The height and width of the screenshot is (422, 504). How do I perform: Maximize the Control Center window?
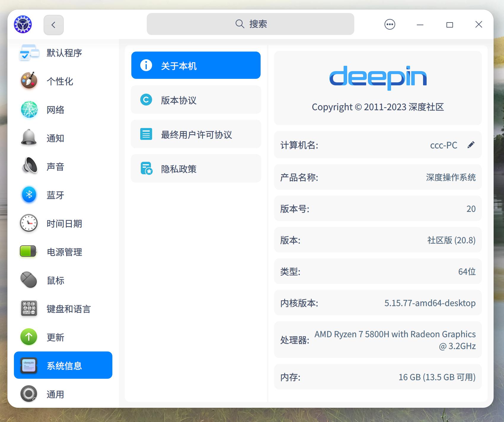449,25
